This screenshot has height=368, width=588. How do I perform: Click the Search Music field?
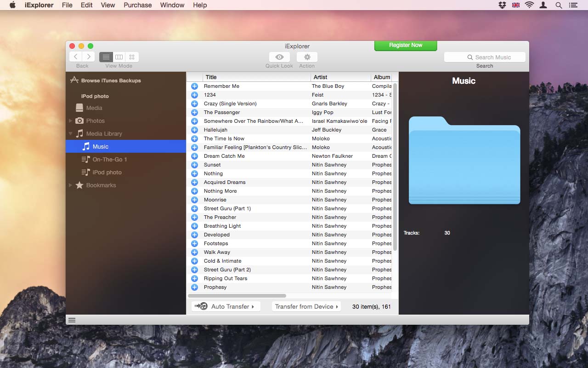coord(485,57)
